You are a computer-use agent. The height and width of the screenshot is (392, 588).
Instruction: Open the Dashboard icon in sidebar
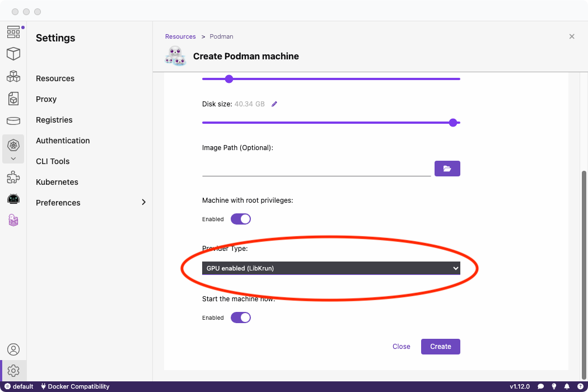(13, 32)
